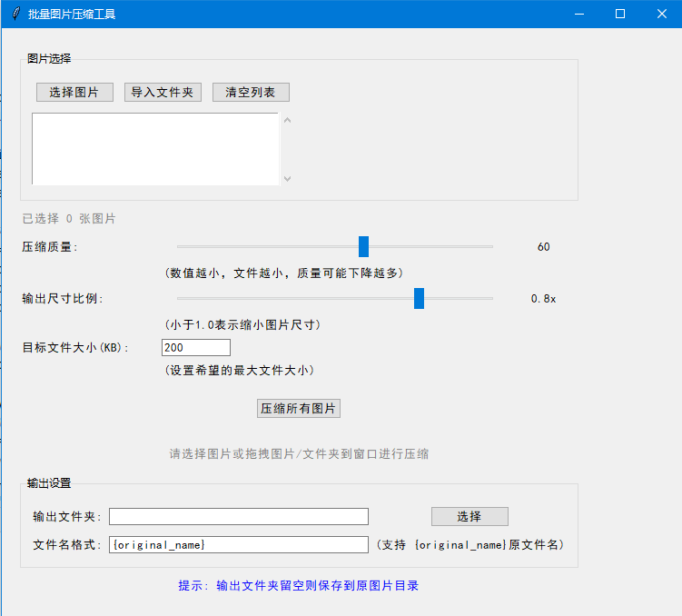Viewport: 682px width, 616px height.
Task: Click the list scrollbar up arrow
Action: (288, 121)
